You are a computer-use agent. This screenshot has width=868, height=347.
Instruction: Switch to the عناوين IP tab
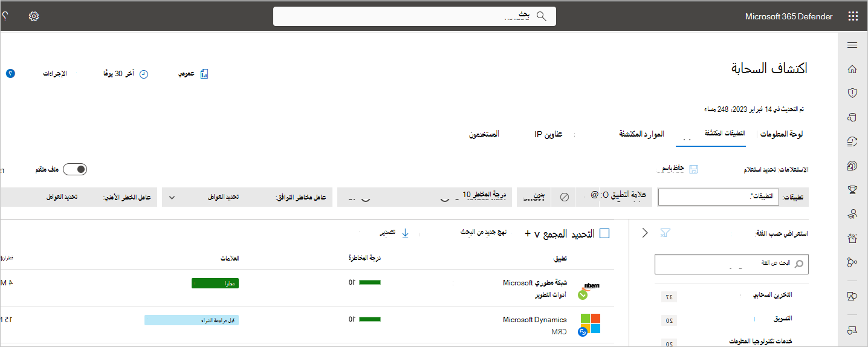tap(548, 134)
